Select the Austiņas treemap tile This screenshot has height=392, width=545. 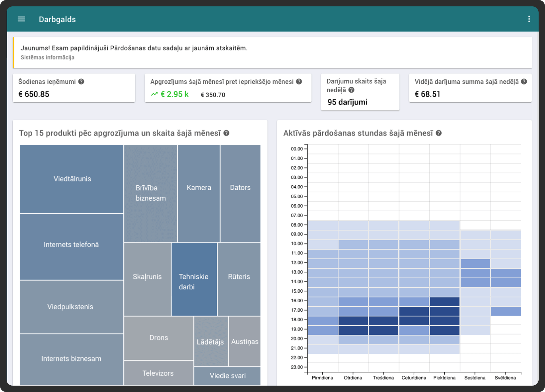click(245, 341)
